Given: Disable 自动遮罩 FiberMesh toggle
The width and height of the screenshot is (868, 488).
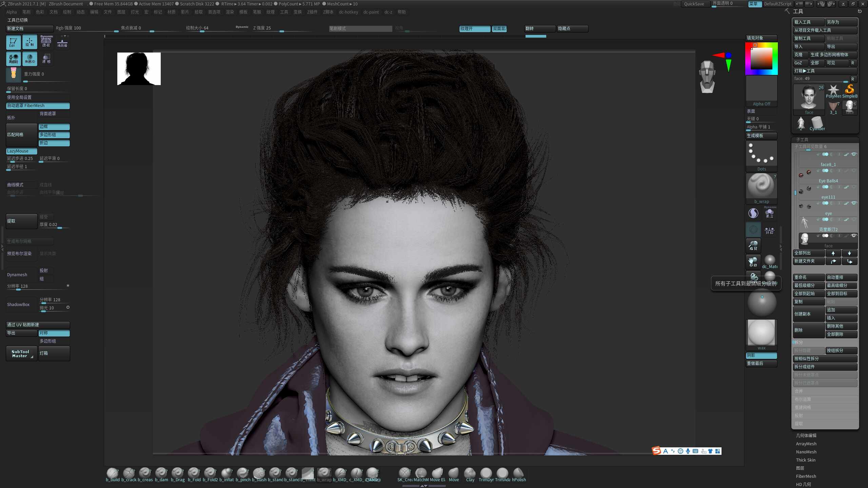Looking at the screenshot, I should (x=38, y=106).
